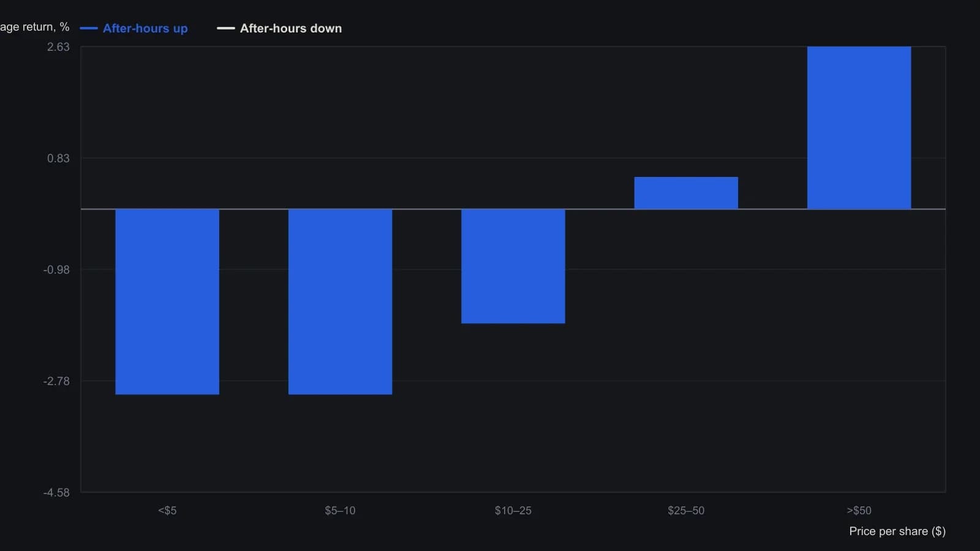Viewport: 980px width, 551px height.
Task: Click the '$10–25' x-axis label
Action: [513, 511]
